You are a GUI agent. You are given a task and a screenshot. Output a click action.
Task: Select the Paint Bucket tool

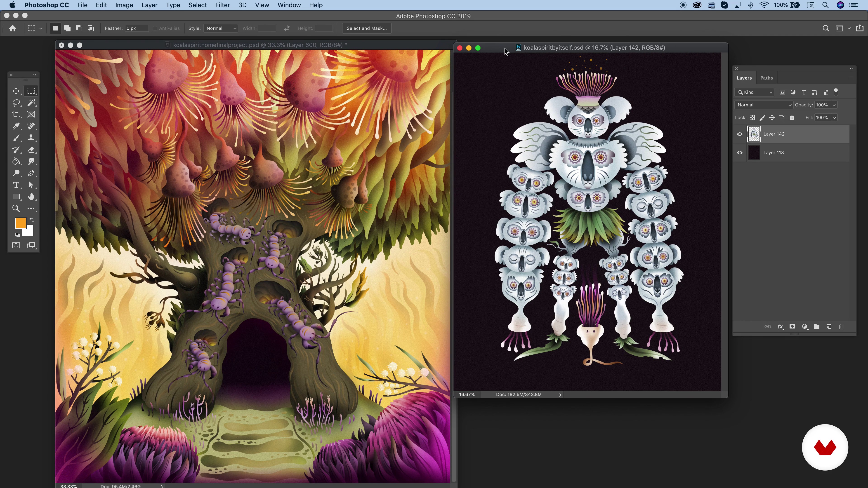(16, 162)
